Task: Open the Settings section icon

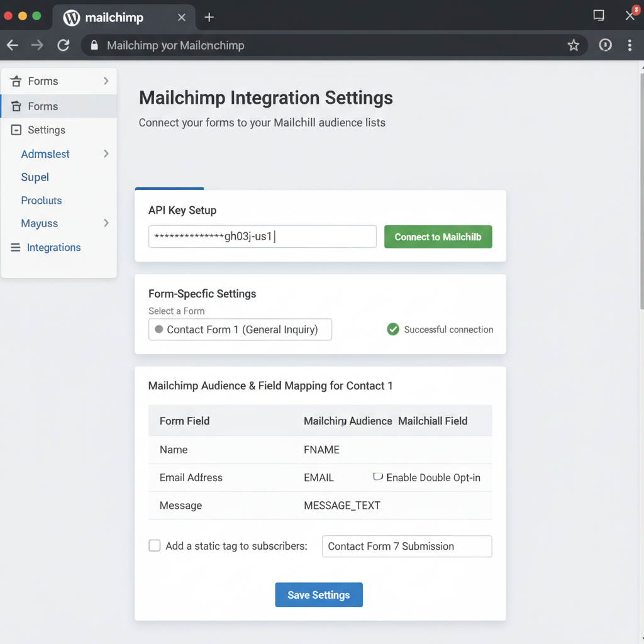Action: click(15, 130)
